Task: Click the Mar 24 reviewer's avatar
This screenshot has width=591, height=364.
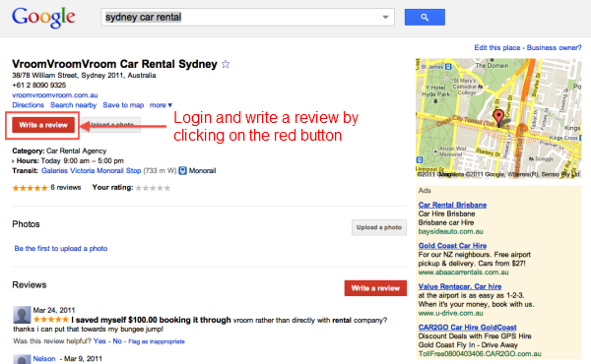Action: (x=22, y=315)
